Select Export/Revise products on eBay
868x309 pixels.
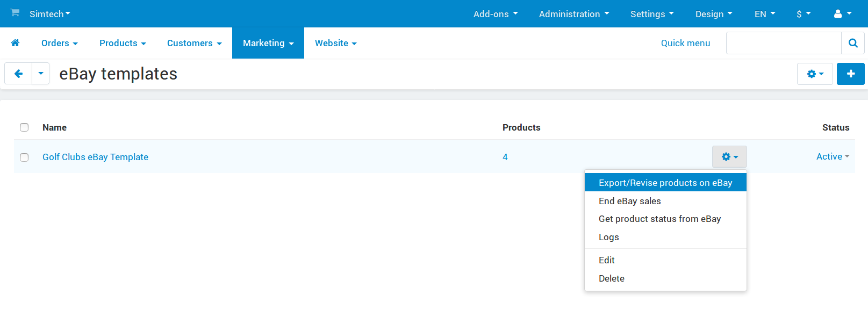pos(665,183)
